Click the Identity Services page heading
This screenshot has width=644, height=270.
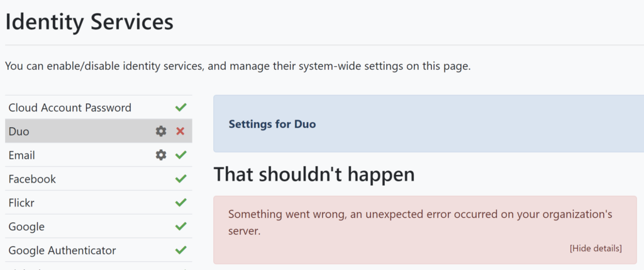click(89, 22)
